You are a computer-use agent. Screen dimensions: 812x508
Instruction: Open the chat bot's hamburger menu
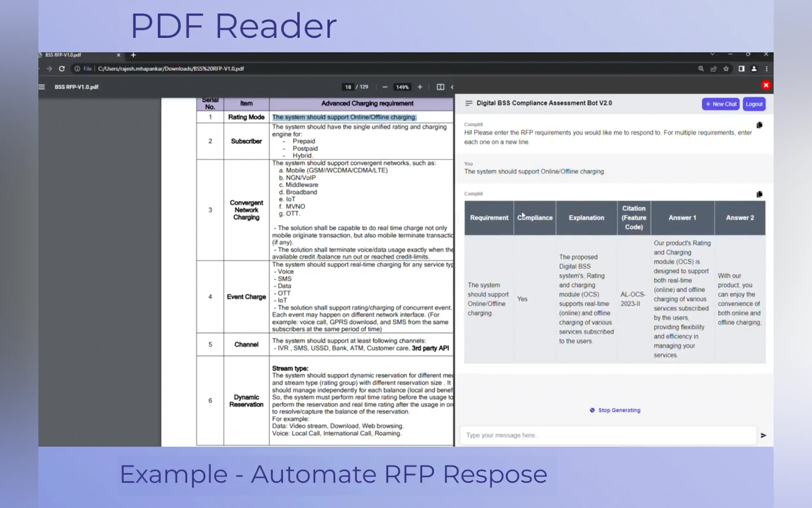pyautogui.click(x=469, y=103)
